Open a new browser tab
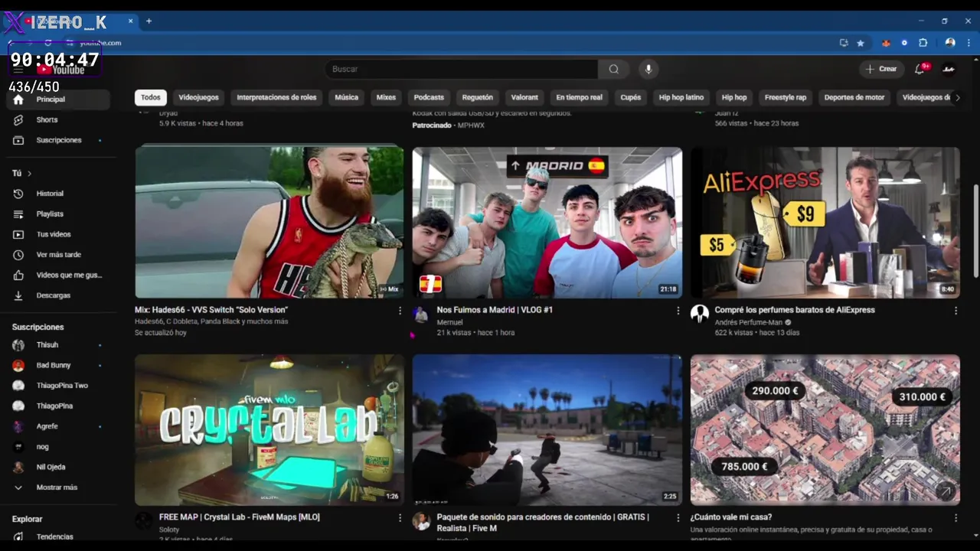The height and width of the screenshot is (551, 980). 149,21
